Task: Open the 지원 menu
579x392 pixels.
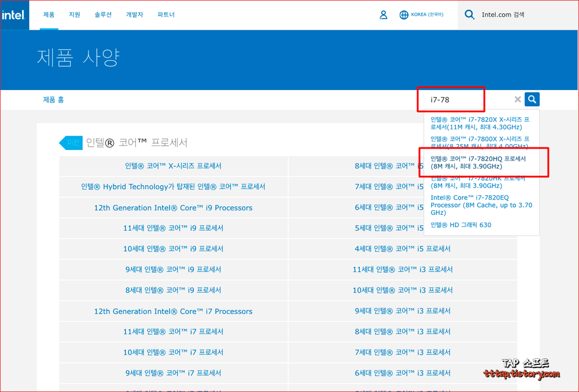Action: point(75,15)
